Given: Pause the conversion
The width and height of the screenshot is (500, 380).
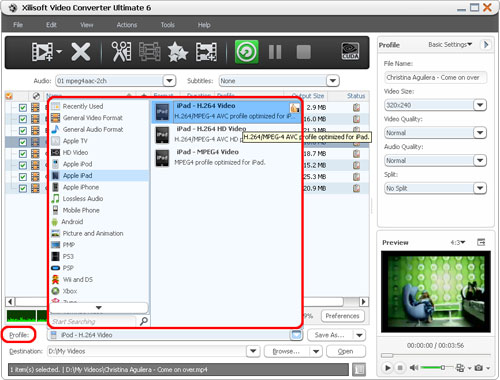Looking at the screenshot, I should tap(275, 52).
